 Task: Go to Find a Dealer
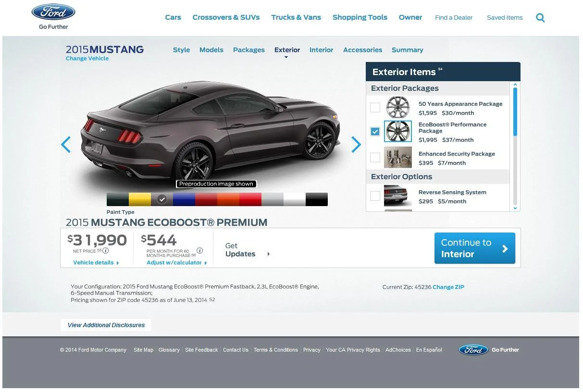pyautogui.click(x=454, y=18)
